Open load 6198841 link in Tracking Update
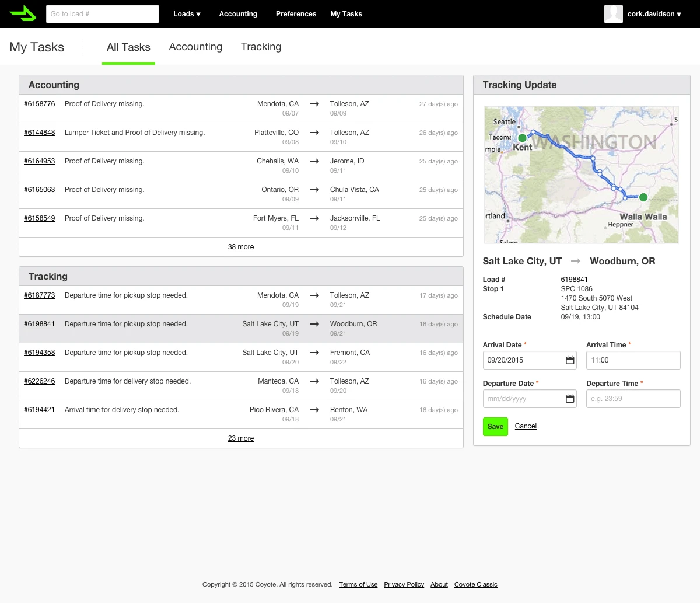700x603 pixels. coord(575,280)
